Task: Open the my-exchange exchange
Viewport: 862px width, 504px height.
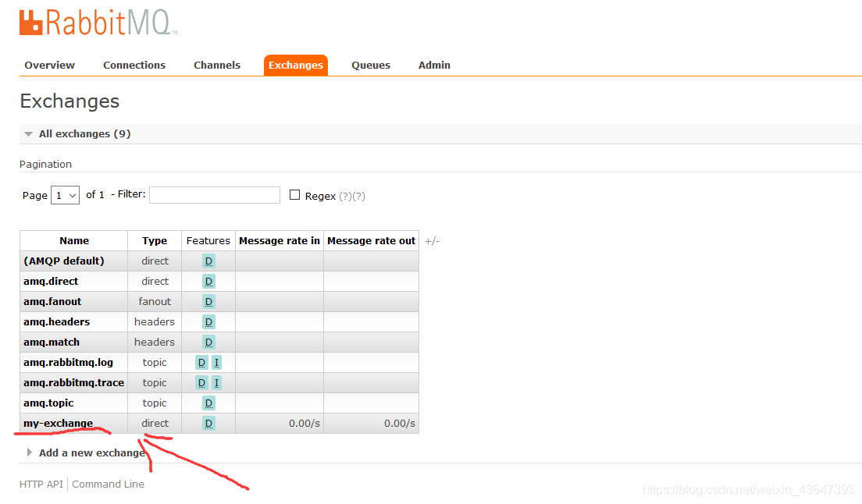Action: tap(59, 424)
